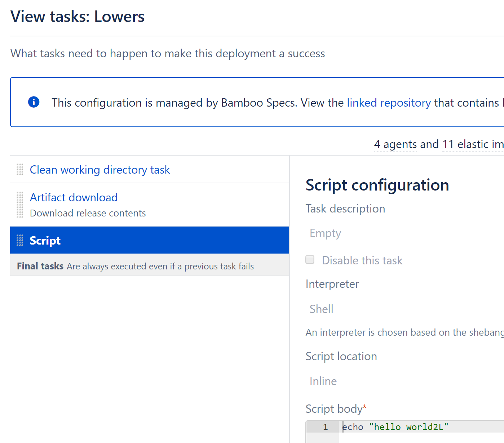
Task: Follow the linked repository link
Action: tap(389, 103)
